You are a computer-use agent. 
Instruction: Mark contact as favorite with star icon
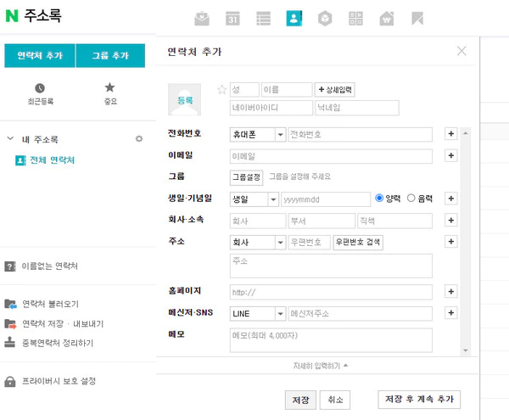(222, 90)
